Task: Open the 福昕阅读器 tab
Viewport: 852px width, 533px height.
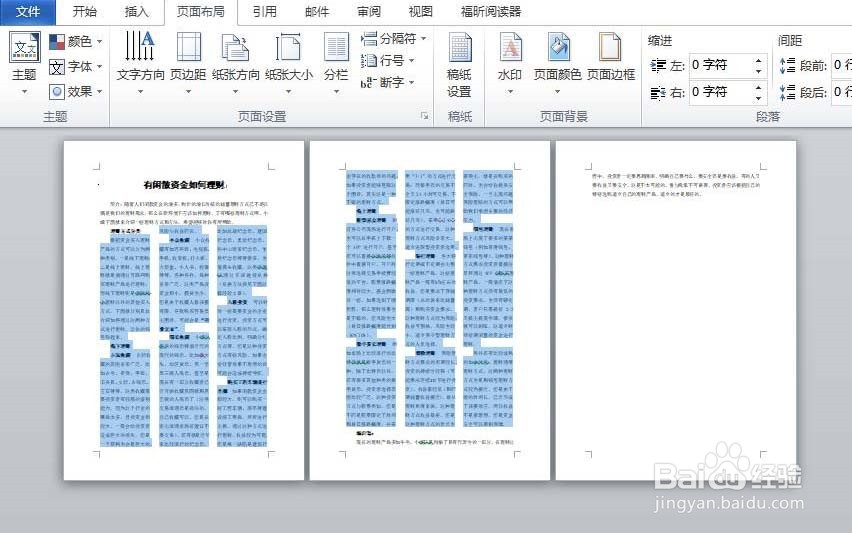Action: (491, 12)
